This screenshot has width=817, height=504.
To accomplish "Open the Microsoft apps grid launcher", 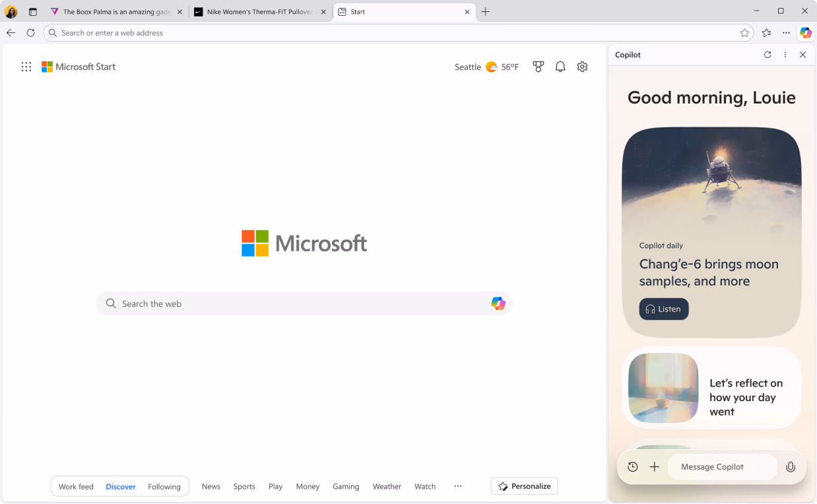I will pyautogui.click(x=26, y=67).
